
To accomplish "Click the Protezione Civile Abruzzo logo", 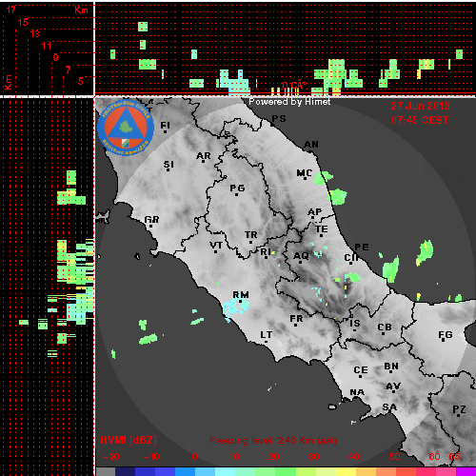I will (126, 128).
